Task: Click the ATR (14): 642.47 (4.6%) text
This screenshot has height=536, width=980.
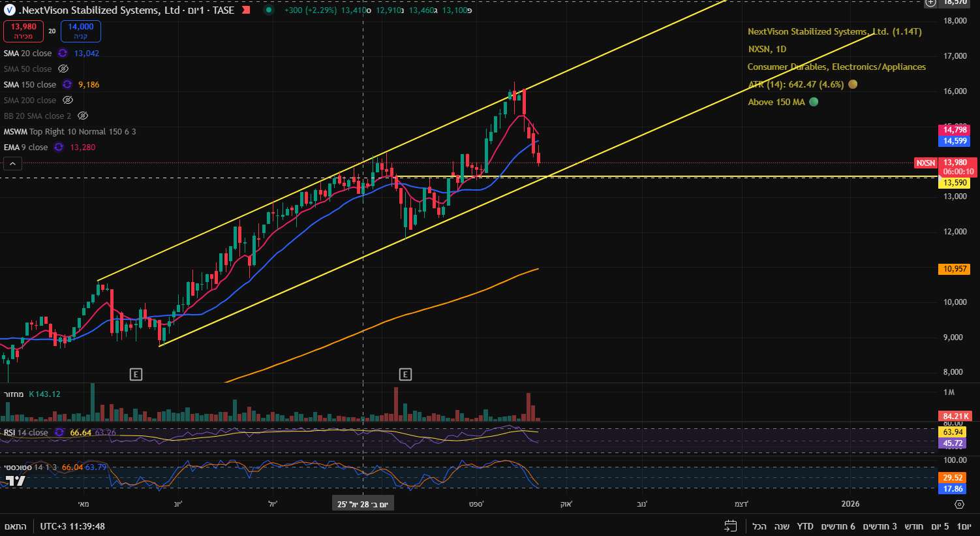Action: point(796,84)
